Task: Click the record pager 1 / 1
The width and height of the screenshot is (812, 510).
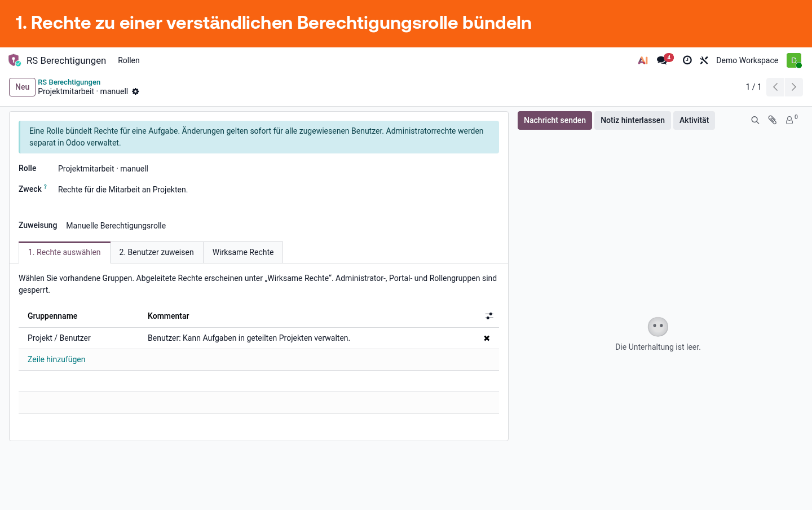Action: click(x=753, y=87)
